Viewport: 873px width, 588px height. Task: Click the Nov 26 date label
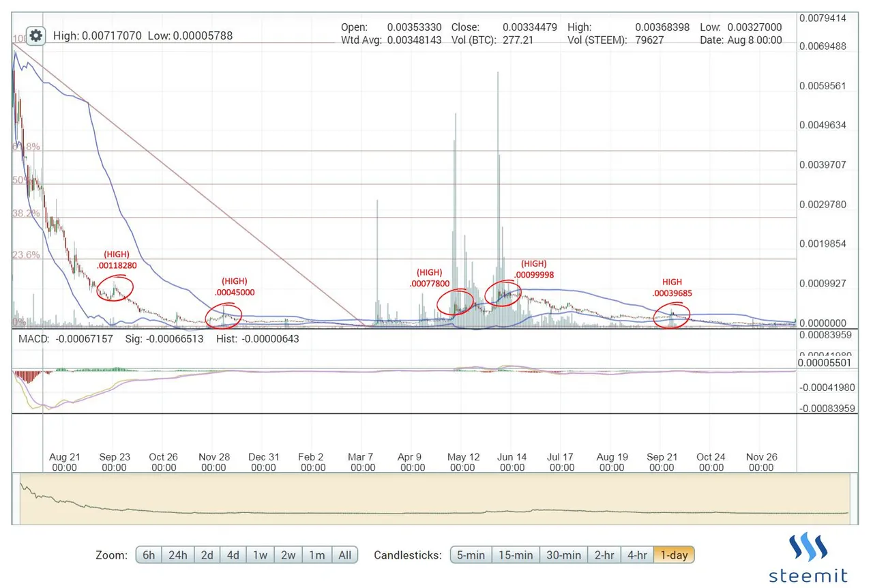coord(761,462)
